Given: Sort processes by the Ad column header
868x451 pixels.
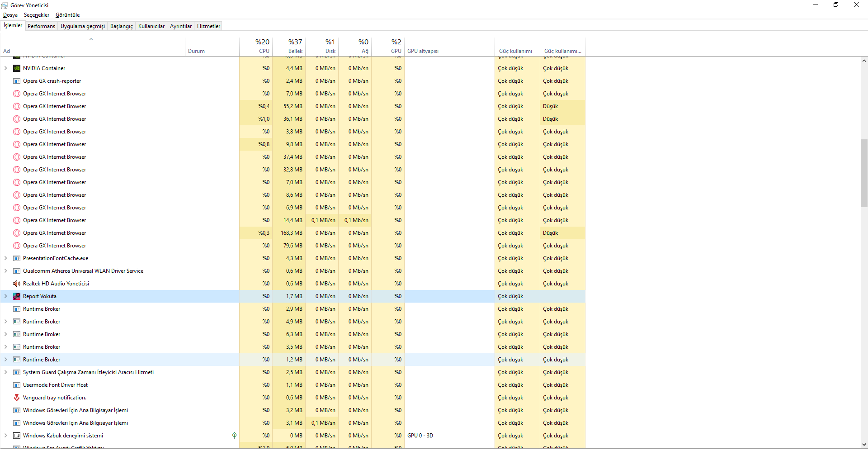Looking at the screenshot, I should click(93, 47).
